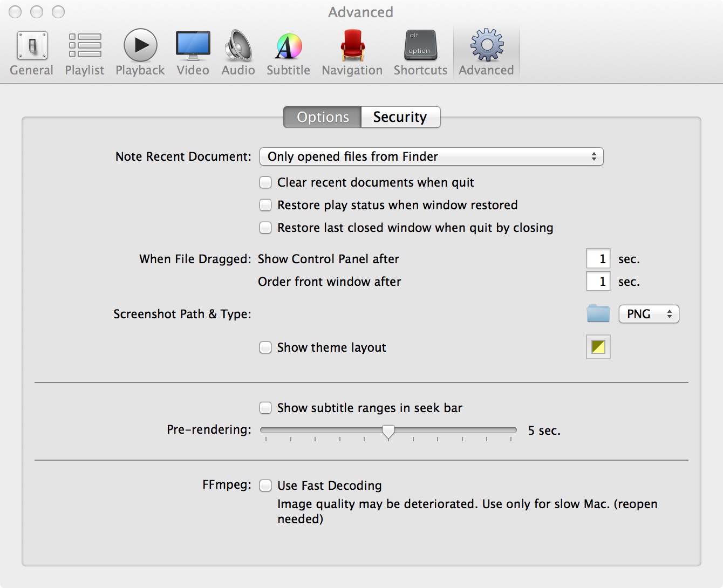This screenshot has height=588, width=723.
Task: Check Show subtitle ranges in seek bar
Action: 265,408
